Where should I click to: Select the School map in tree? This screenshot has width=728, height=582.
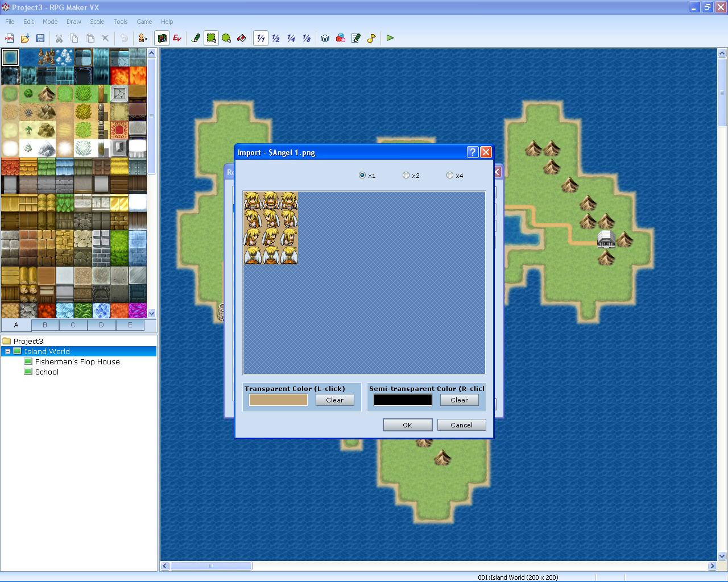[47, 372]
